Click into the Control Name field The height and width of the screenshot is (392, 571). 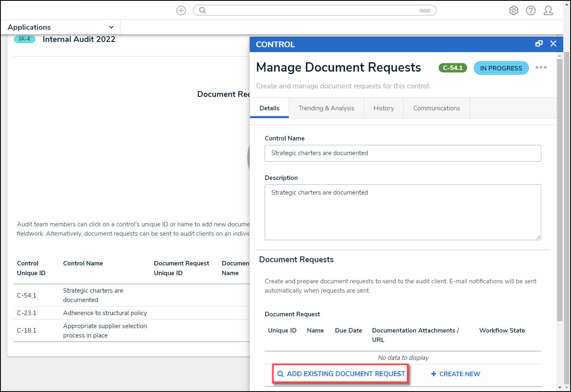coord(402,153)
